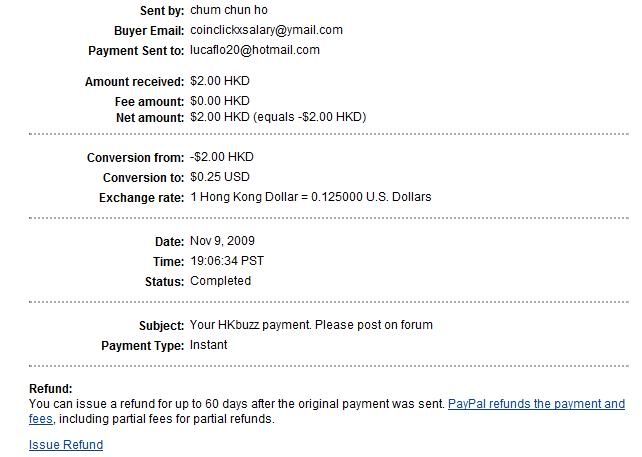The height and width of the screenshot is (457, 642).
Task: Click the Refund: heading
Action: click(x=51, y=388)
